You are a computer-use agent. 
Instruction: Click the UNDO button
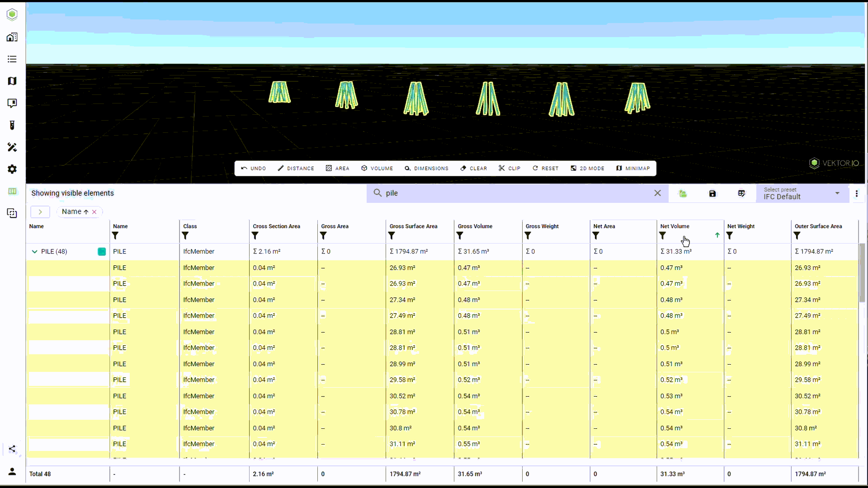tap(253, 168)
